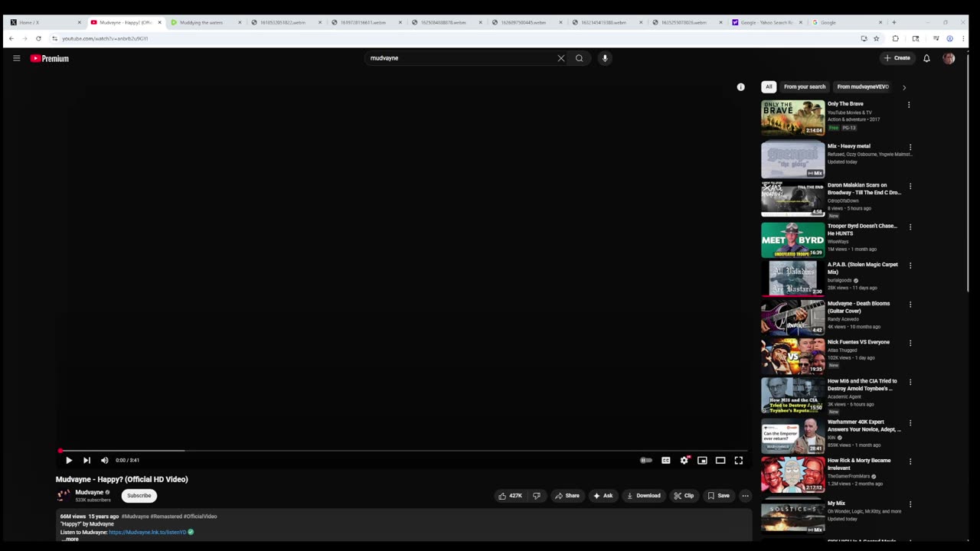Image resolution: width=980 pixels, height=551 pixels.
Task: Play the Mudvayne video
Action: [68, 460]
